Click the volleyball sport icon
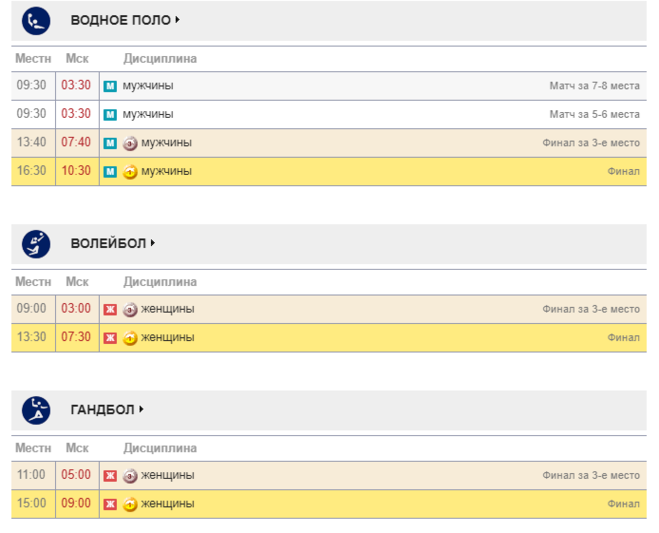Screen dimensions: 659x533 coord(36,244)
